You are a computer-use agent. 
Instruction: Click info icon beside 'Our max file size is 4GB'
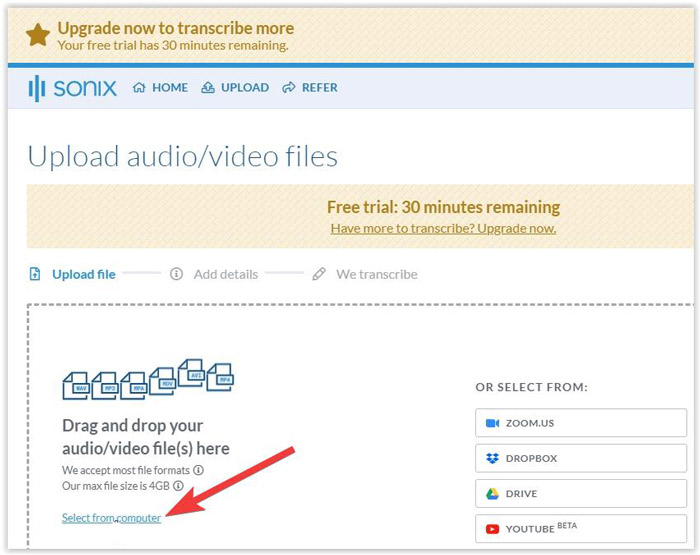[178, 486]
